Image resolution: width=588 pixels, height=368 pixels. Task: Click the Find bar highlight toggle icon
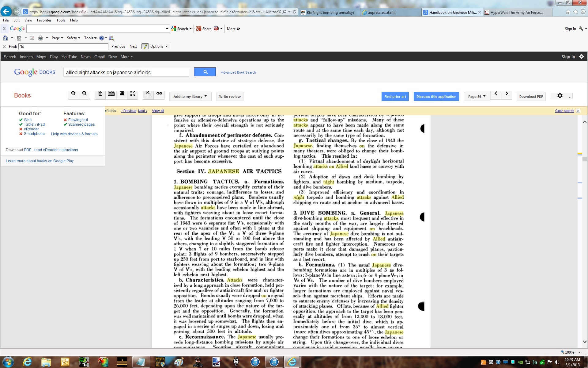pos(145,46)
